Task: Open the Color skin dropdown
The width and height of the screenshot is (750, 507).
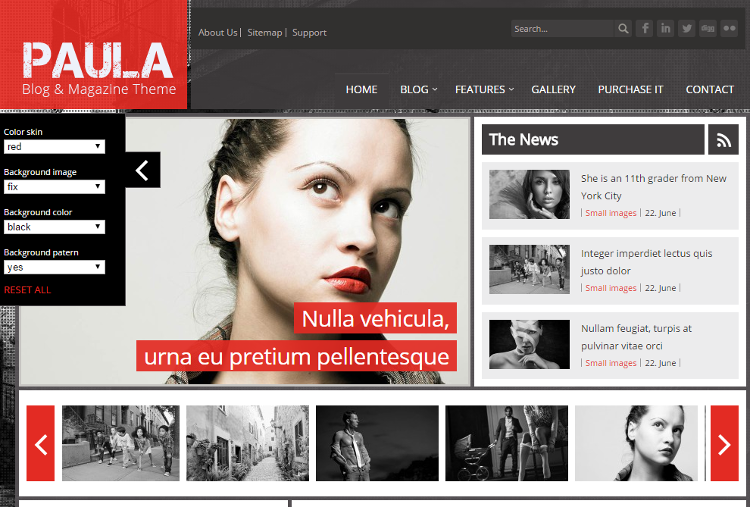Action: pyautogui.click(x=54, y=147)
